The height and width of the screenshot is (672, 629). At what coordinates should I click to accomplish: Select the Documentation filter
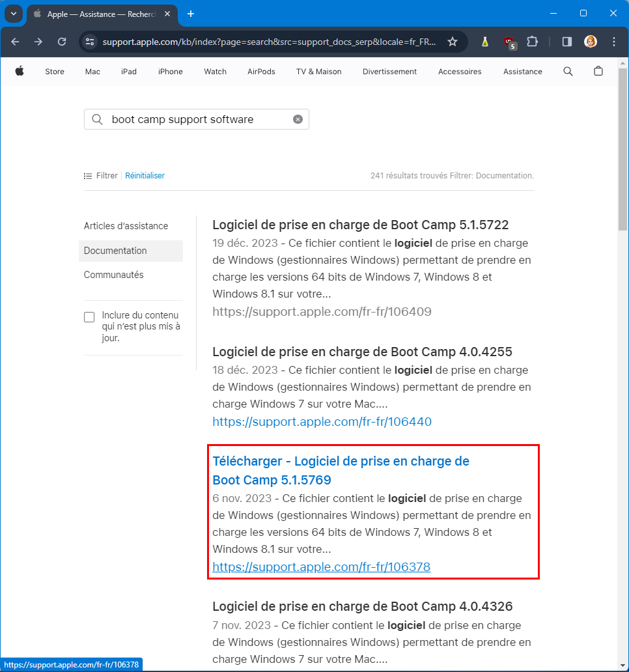coord(131,251)
